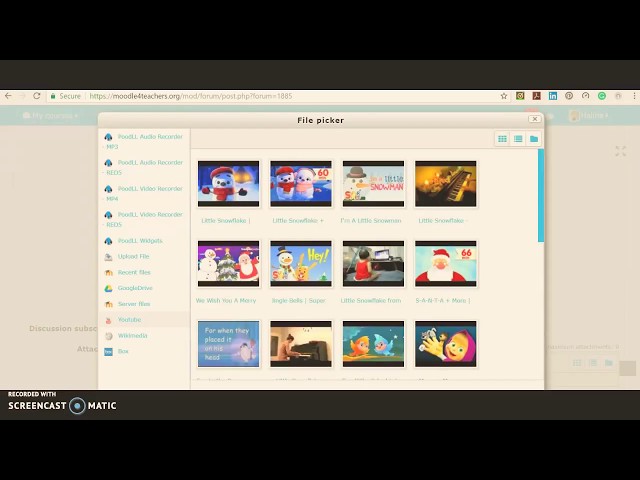Viewport: 640px width, 480px height.
Task: Open Recent files repository icon
Action: 108,273
